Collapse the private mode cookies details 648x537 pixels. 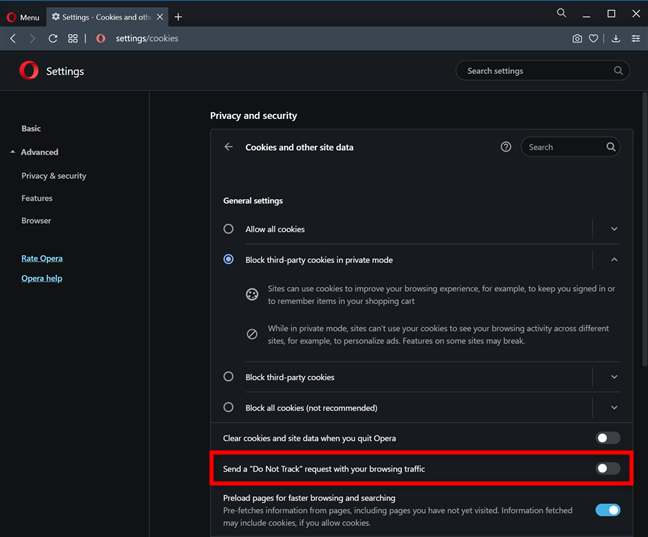[x=614, y=260]
